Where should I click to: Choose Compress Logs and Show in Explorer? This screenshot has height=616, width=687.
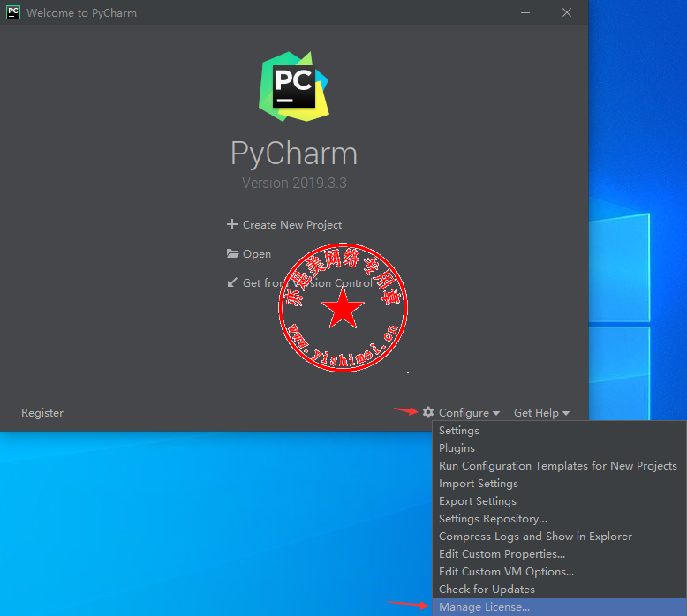click(559, 537)
